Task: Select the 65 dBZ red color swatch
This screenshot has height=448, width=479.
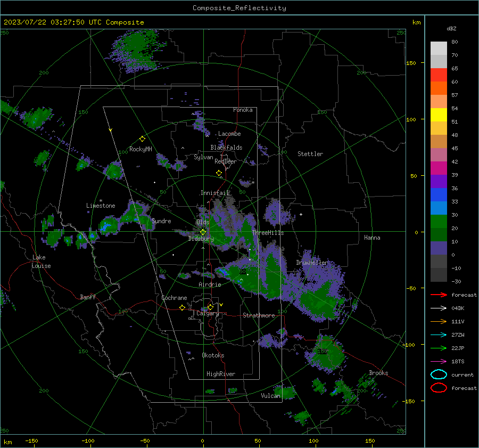Action: (x=439, y=75)
